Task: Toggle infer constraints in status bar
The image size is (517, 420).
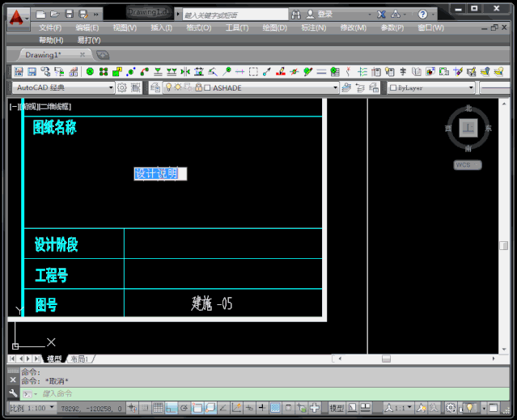Action: (132, 408)
